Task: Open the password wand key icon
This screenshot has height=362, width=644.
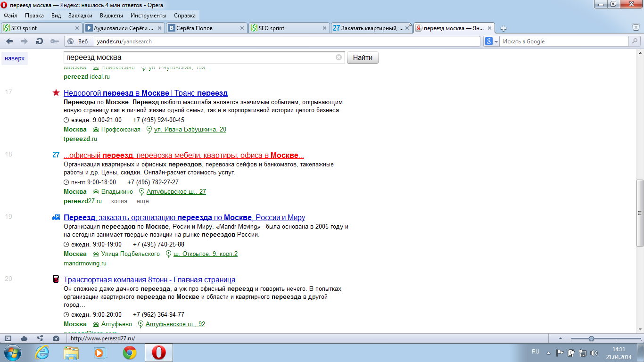Action: [x=55, y=41]
